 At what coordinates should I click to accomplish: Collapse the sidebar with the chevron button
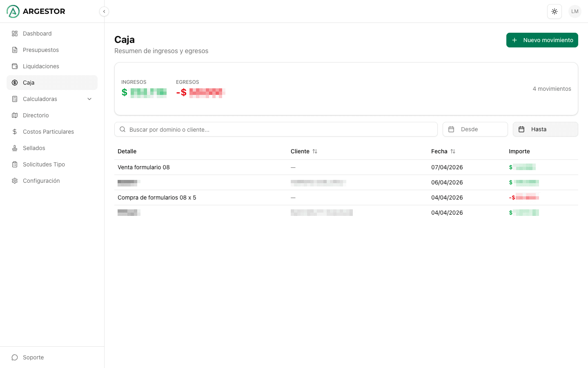[x=104, y=11]
